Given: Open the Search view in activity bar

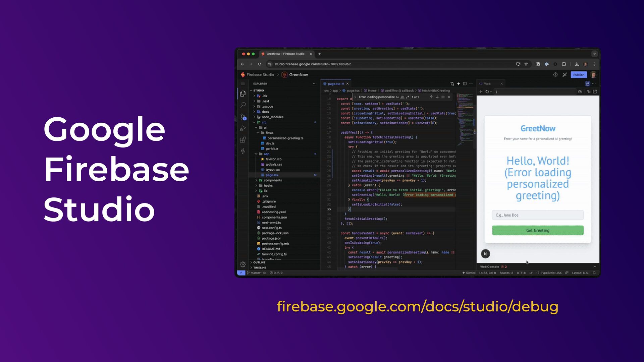Looking at the screenshot, I should [x=243, y=105].
